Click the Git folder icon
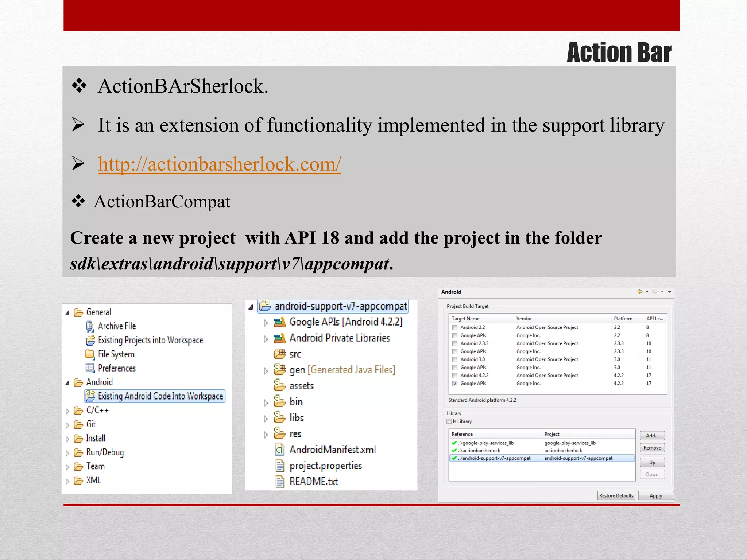 78,425
